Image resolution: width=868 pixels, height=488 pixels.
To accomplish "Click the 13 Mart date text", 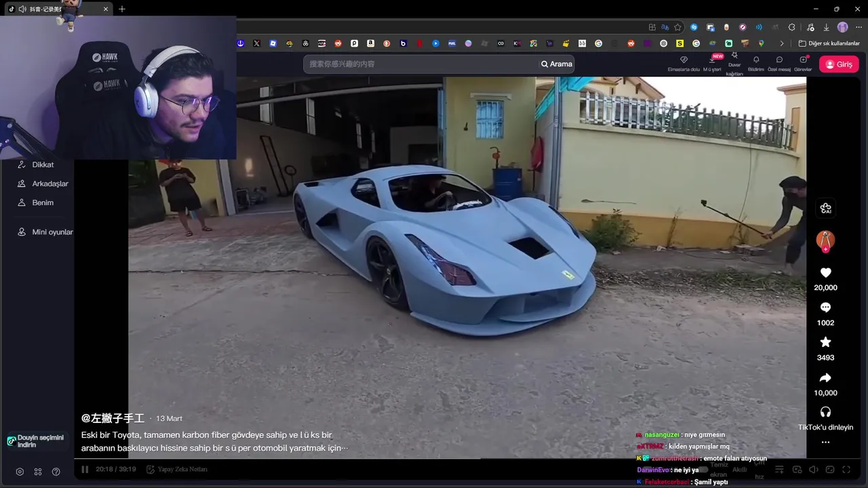I will pos(169,419).
